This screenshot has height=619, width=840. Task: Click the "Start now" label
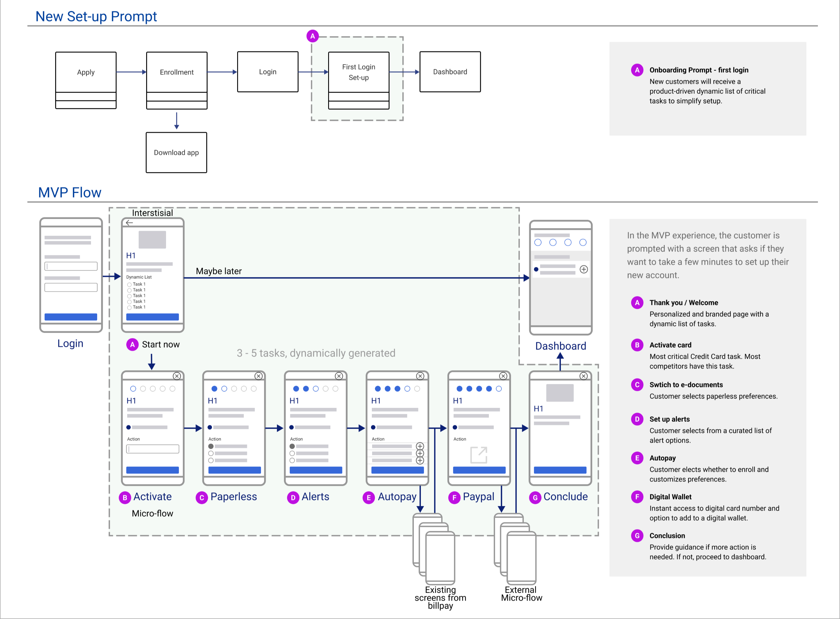pos(161,345)
